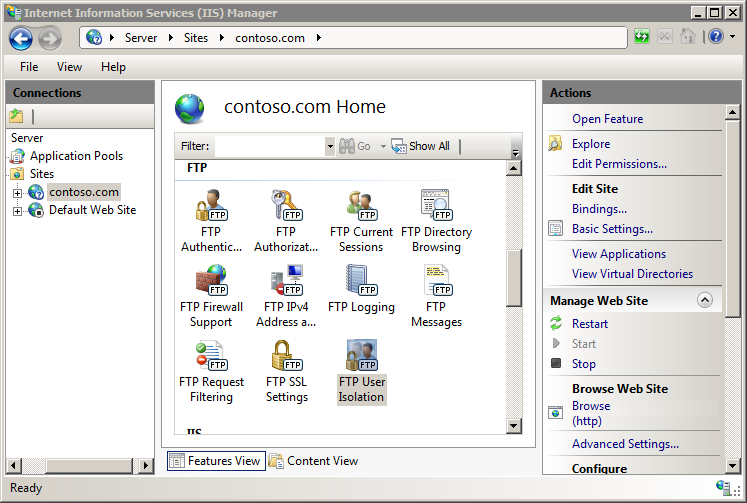Click the Filter text input field

coord(270,146)
